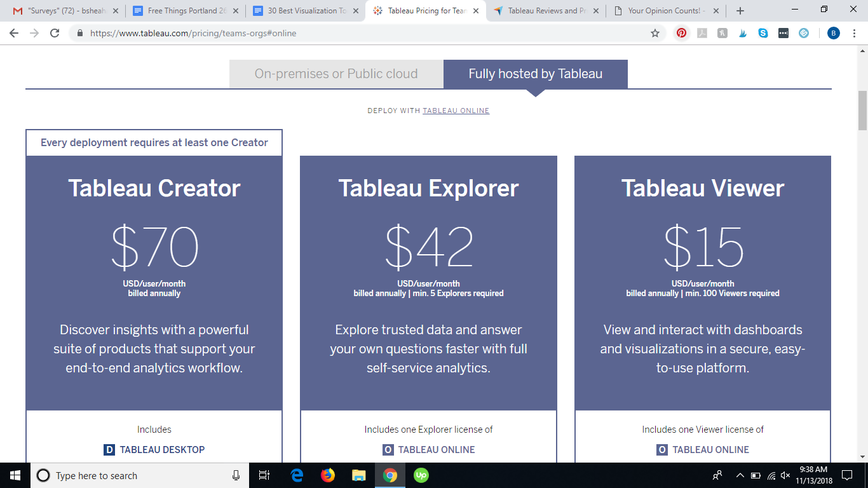Viewport: 868px width, 488px height.
Task: Select the Fully hosted by Tableau tab
Action: tap(536, 74)
